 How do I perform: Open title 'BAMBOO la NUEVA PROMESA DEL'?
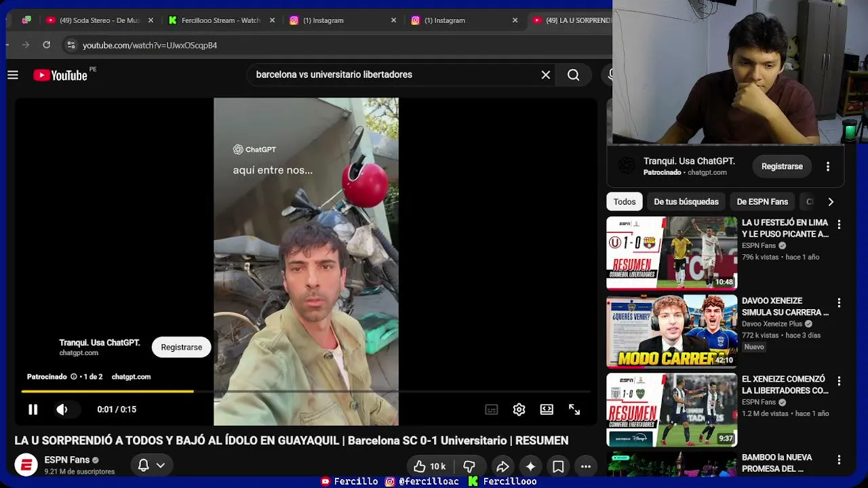778,463
